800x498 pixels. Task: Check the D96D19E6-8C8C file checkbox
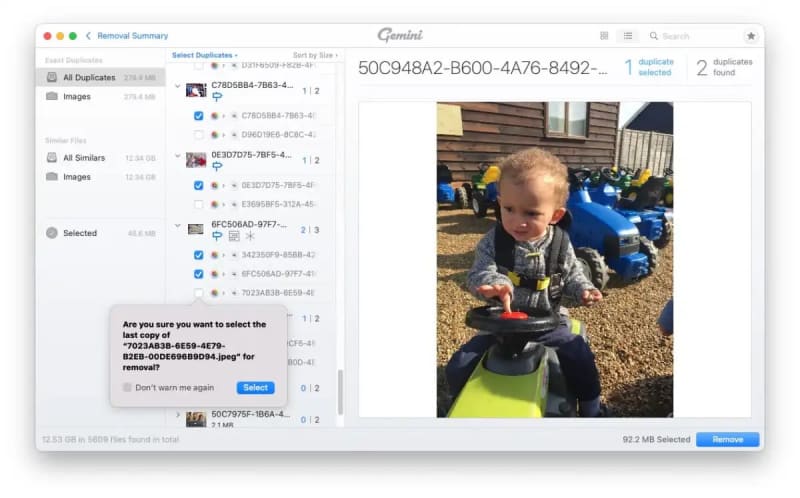(198, 135)
